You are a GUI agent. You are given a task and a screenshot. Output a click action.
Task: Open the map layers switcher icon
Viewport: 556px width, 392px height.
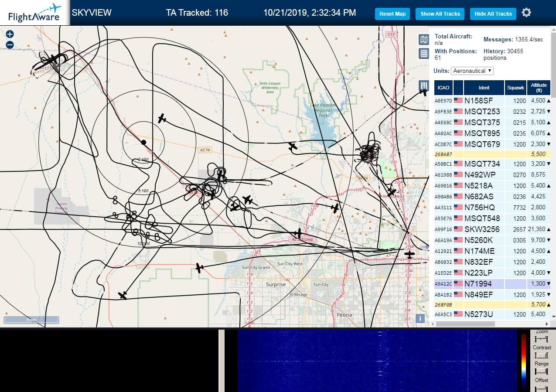tap(423, 40)
